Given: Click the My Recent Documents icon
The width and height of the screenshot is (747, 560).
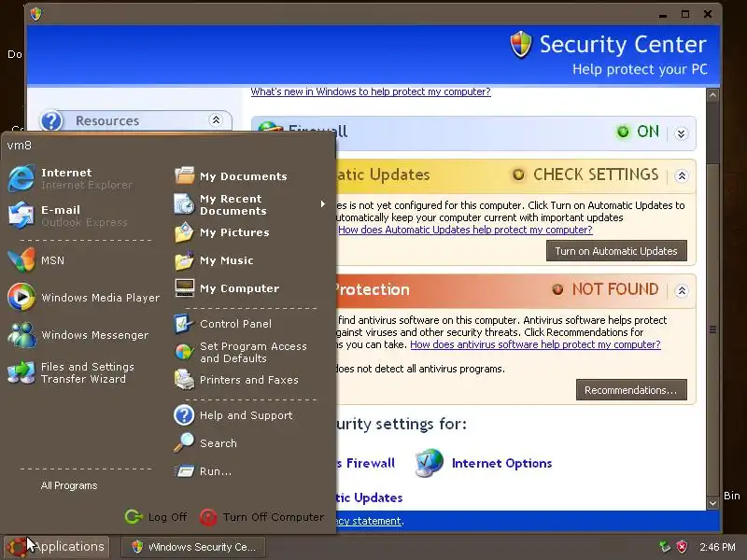Looking at the screenshot, I should point(184,204).
